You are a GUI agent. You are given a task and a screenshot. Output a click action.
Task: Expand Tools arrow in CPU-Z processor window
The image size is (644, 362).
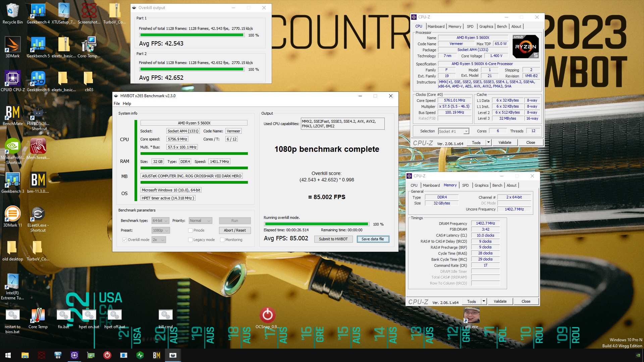[488, 142]
